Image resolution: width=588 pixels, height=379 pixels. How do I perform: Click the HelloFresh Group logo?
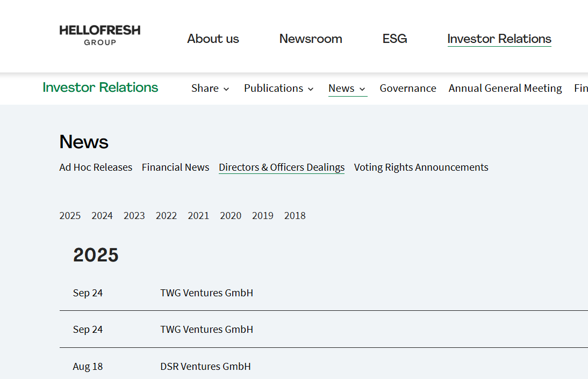(100, 35)
